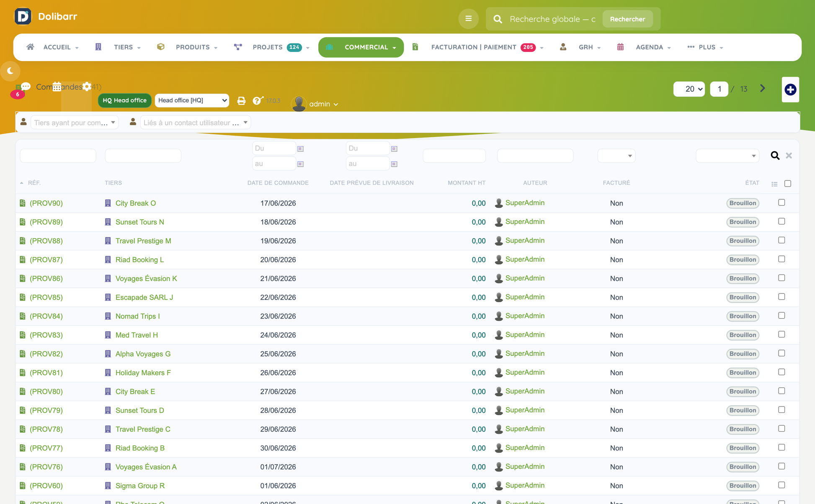Run list filter search magnifier
This screenshot has height=504, width=815.
click(x=775, y=156)
